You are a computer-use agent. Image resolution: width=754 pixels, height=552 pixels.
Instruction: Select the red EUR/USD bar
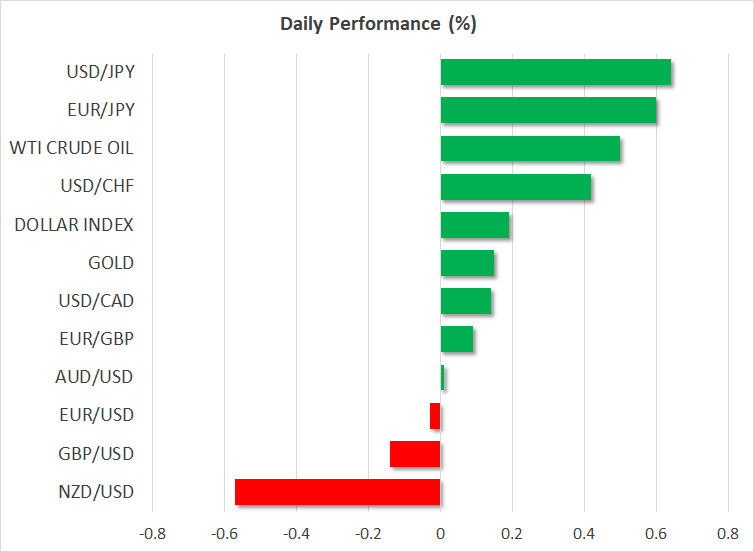pos(435,415)
